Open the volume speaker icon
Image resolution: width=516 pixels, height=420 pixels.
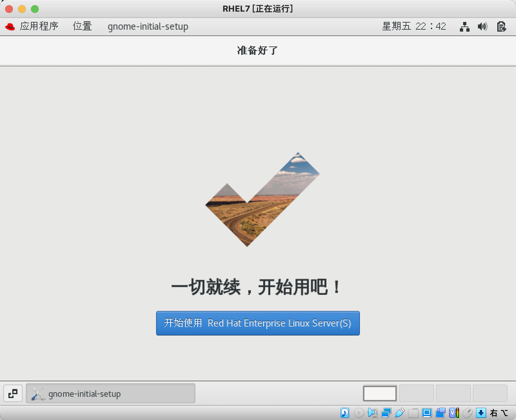[483, 26]
